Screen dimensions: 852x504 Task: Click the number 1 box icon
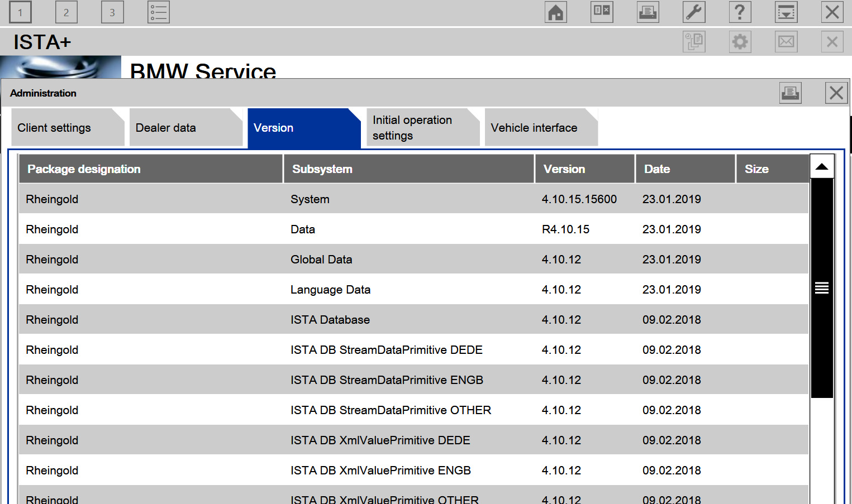point(21,12)
